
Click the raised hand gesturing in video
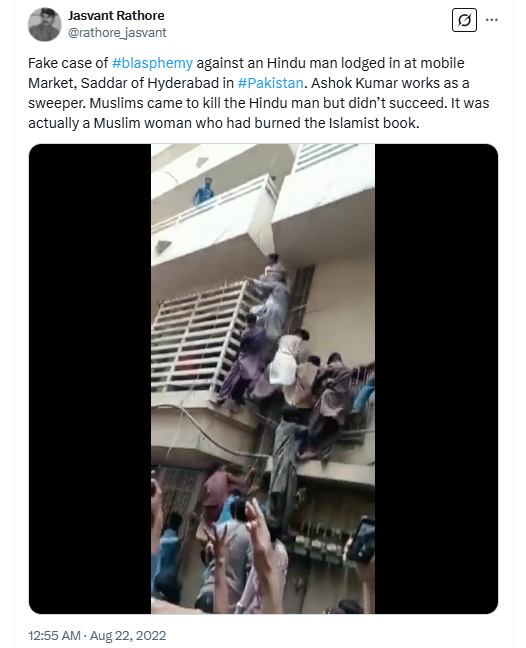point(259,521)
